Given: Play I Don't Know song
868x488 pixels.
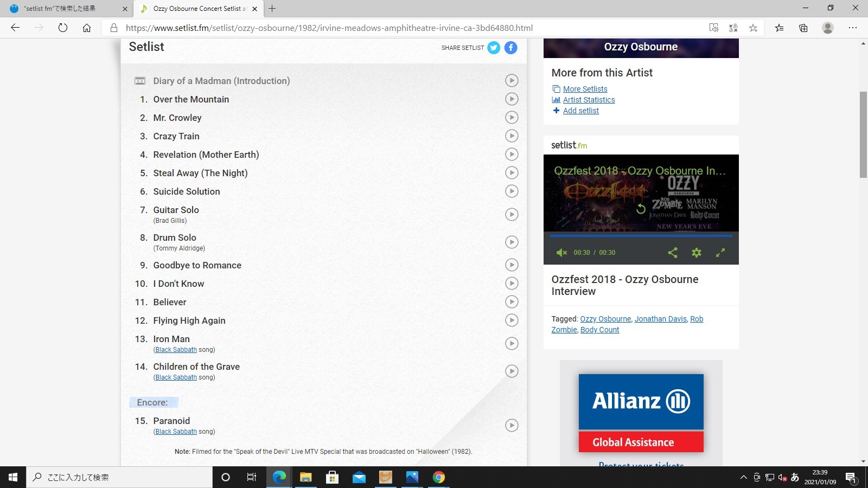Looking at the screenshot, I should click(x=512, y=284).
